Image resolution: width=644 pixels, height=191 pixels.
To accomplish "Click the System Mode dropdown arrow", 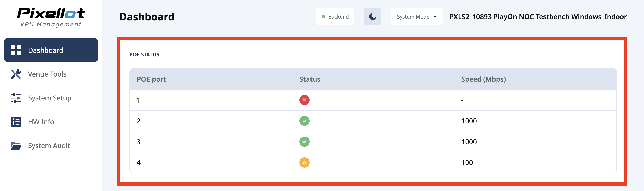I will (435, 17).
